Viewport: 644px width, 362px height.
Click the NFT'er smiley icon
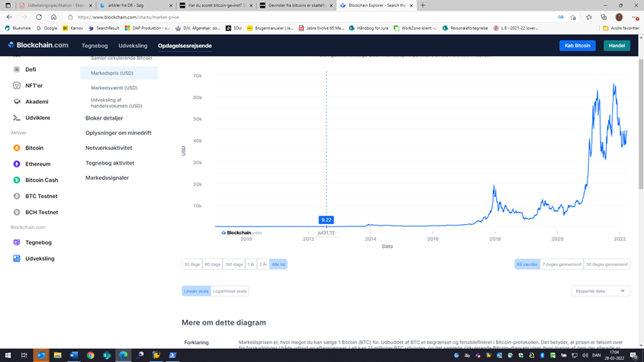pyautogui.click(x=17, y=85)
